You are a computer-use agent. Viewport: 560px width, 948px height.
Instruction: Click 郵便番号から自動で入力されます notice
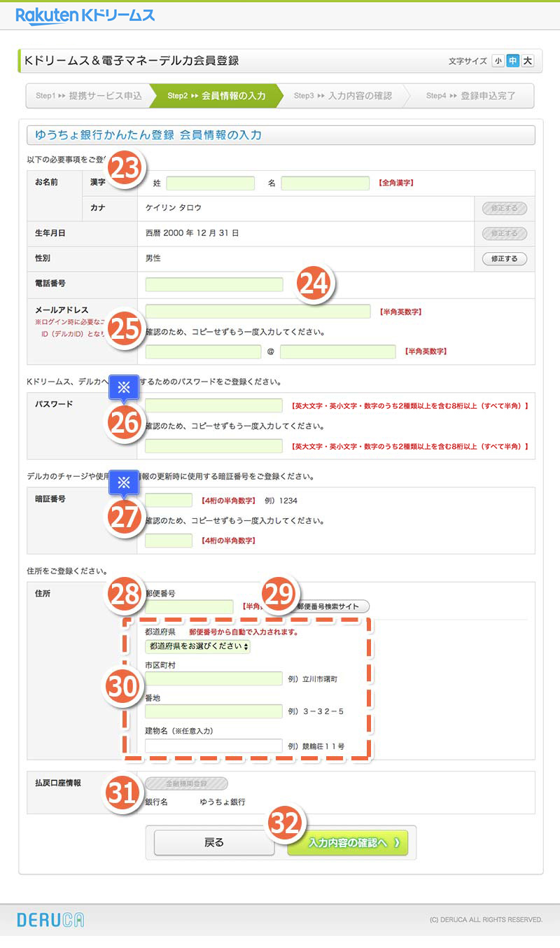pos(244,632)
